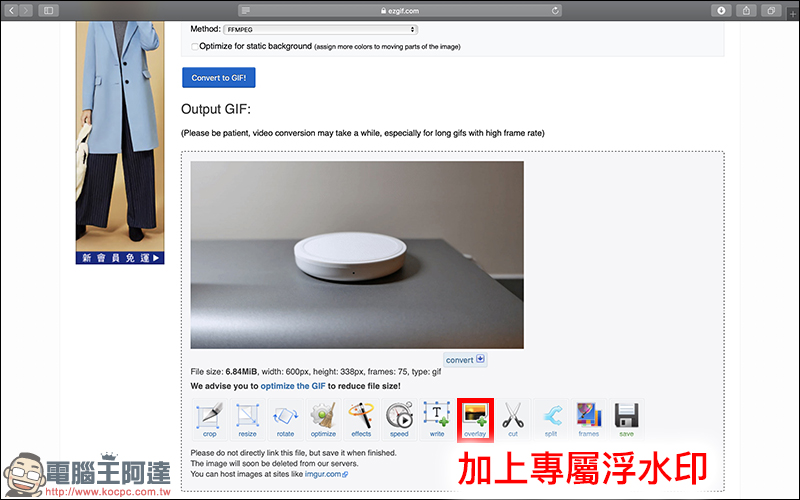Open the frames tool
The height and width of the screenshot is (500, 800).
click(x=589, y=419)
